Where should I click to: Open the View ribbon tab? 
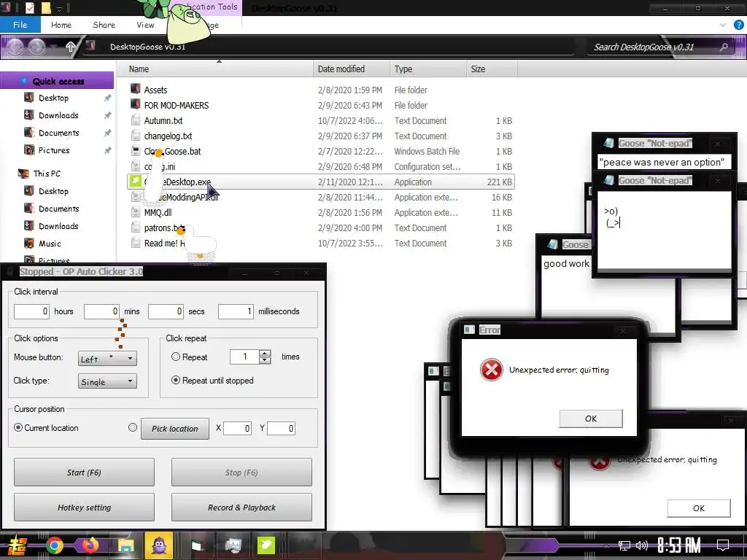(145, 25)
